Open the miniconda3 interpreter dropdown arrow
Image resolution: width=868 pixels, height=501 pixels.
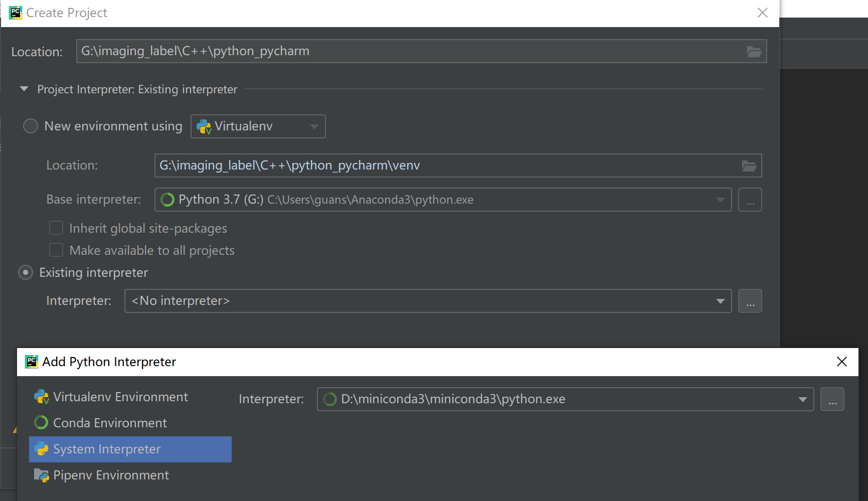click(802, 399)
